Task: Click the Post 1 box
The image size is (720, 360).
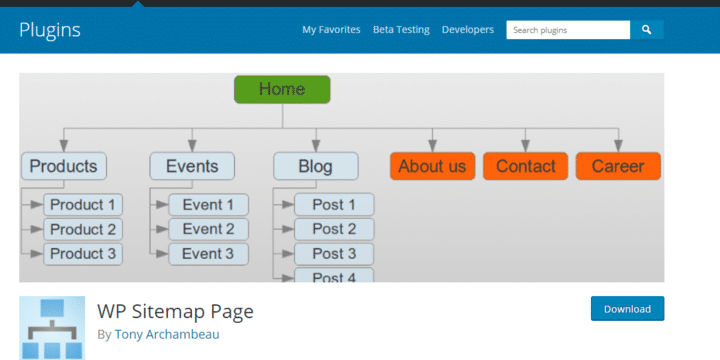Action: point(334,205)
